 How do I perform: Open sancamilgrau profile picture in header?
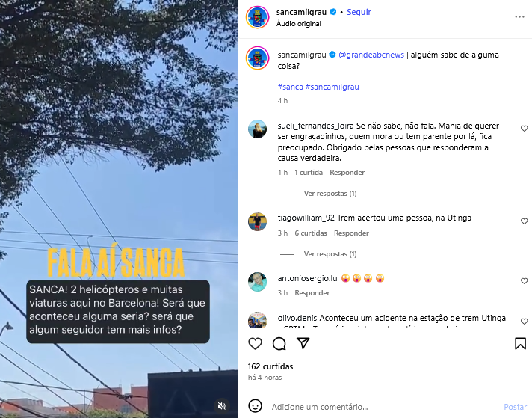[x=257, y=17]
